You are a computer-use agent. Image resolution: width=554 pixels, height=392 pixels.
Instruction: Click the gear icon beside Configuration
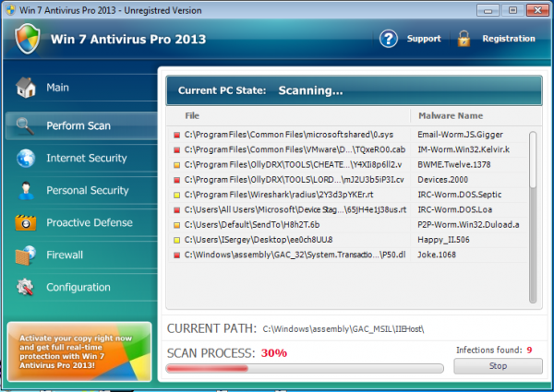(26, 287)
